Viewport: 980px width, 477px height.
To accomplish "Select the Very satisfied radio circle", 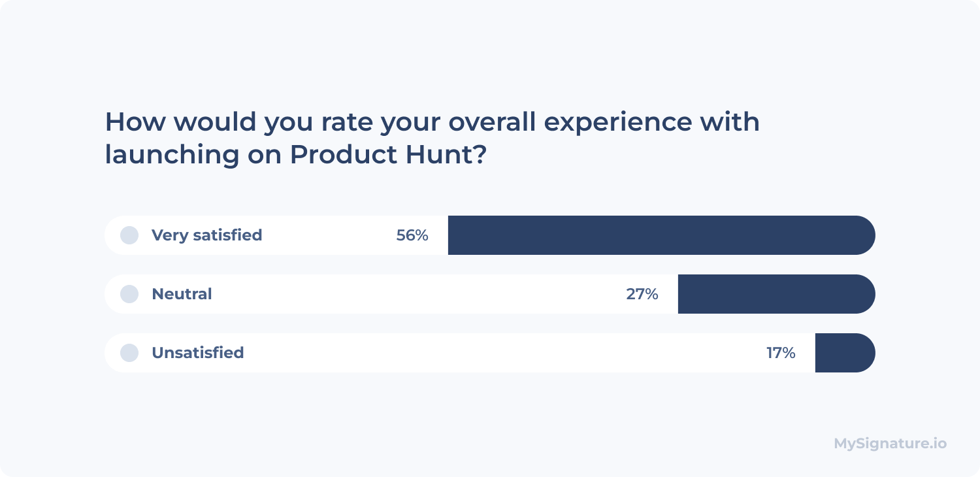I will coord(129,235).
